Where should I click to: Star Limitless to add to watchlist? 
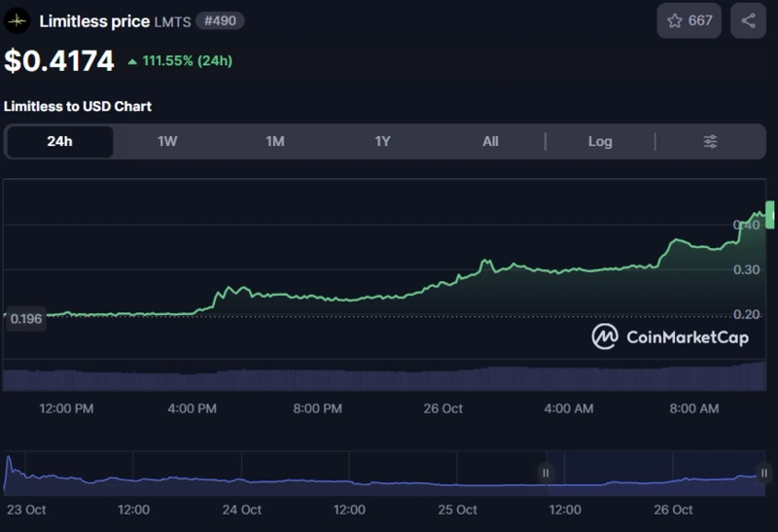coord(689,20)
